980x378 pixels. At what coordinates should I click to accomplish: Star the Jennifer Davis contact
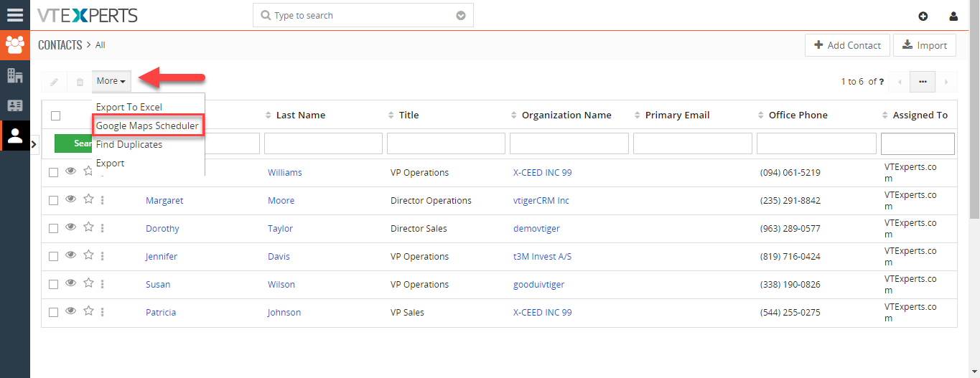click(x=88, y=255)
